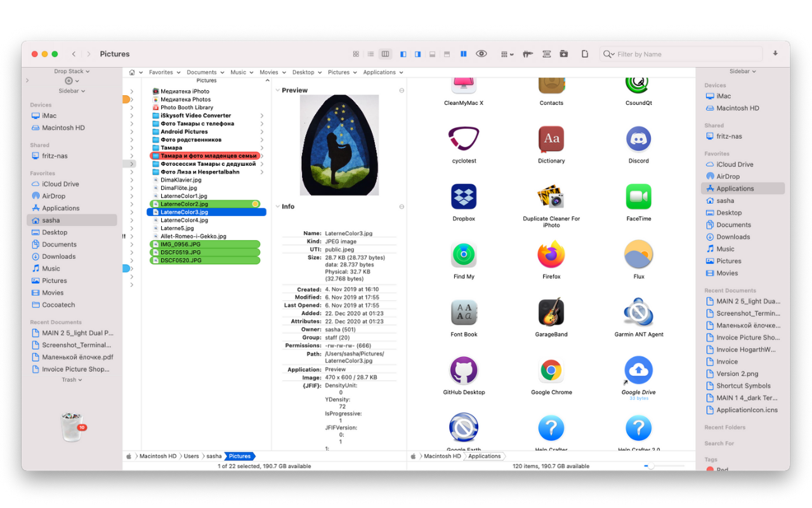Screen dimensions: 812x508
Task: Collapse the Preview section disclosure triangle
Action: [x=278, y=91]
